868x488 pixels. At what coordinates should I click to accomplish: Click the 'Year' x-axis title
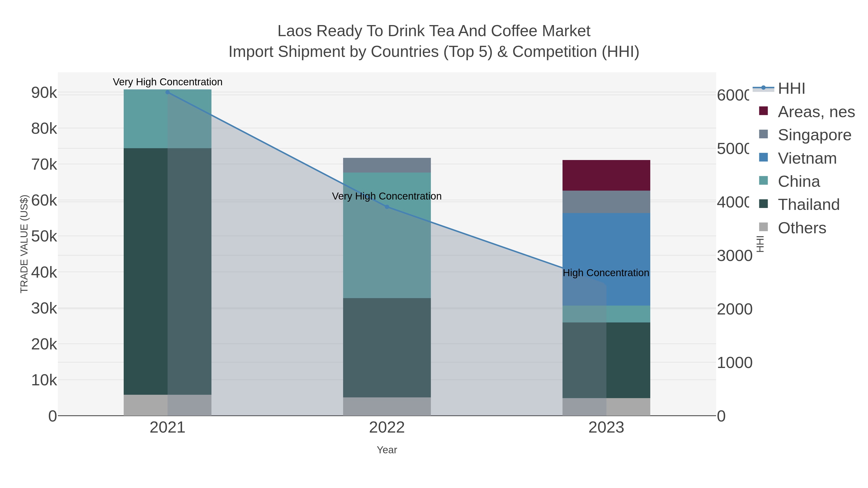tap(387, 450)
